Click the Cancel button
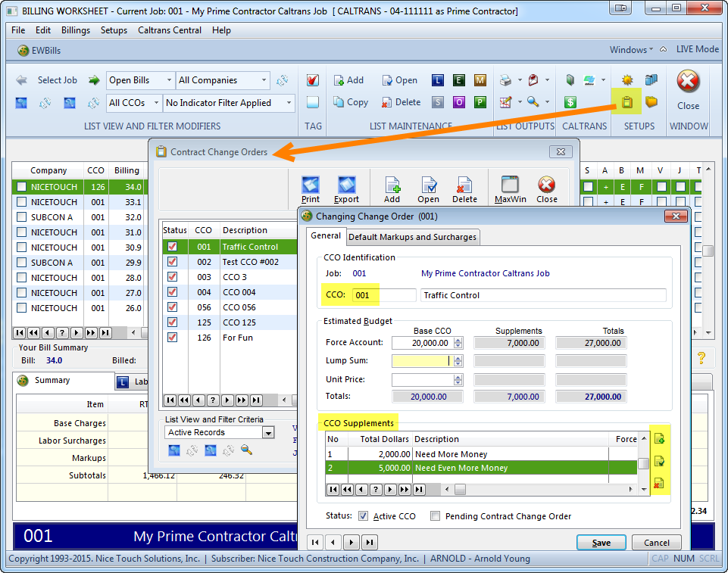Viewport: 728px width, 573px height. [657, 543]
